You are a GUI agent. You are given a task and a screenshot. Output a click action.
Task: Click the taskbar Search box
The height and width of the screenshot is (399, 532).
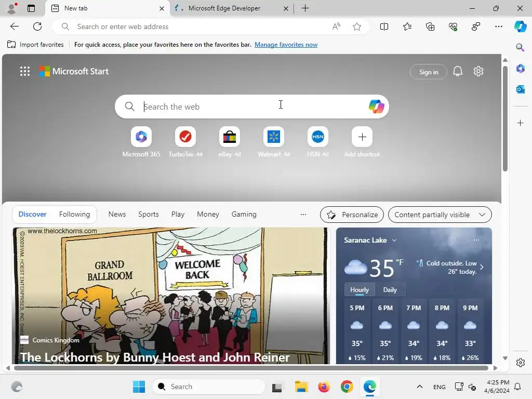(x=209, y=387)
